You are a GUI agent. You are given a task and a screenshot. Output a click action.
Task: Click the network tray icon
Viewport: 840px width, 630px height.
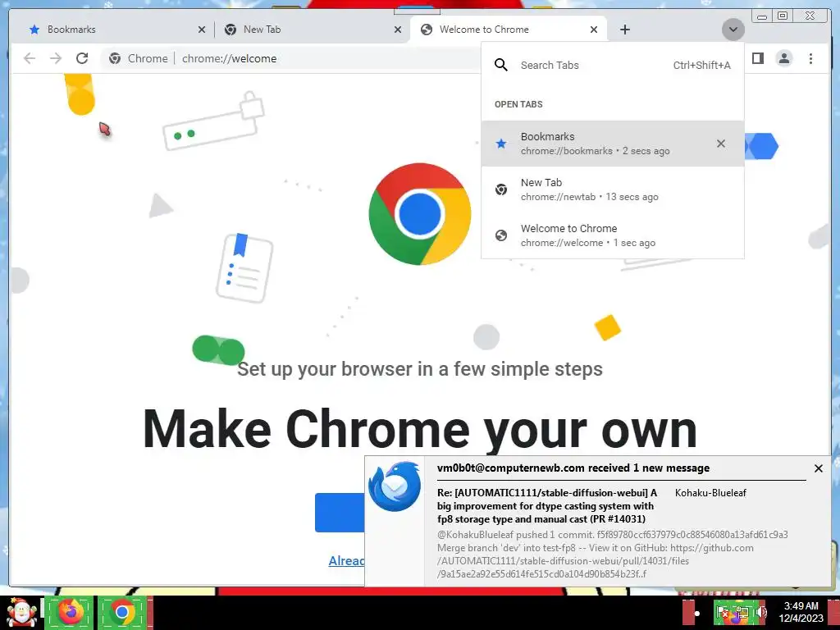pyautogui.click(x=741, y=613)
